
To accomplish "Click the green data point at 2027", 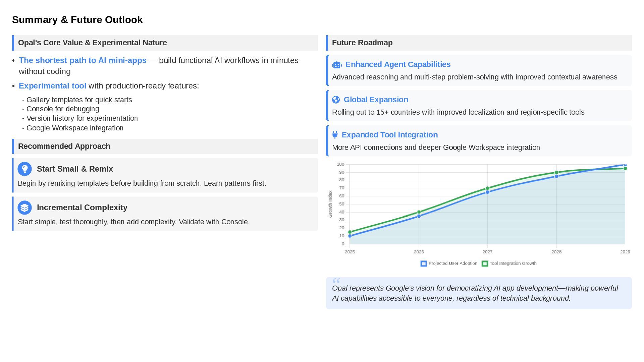I will pyautogui.click(x=487, y=188).
